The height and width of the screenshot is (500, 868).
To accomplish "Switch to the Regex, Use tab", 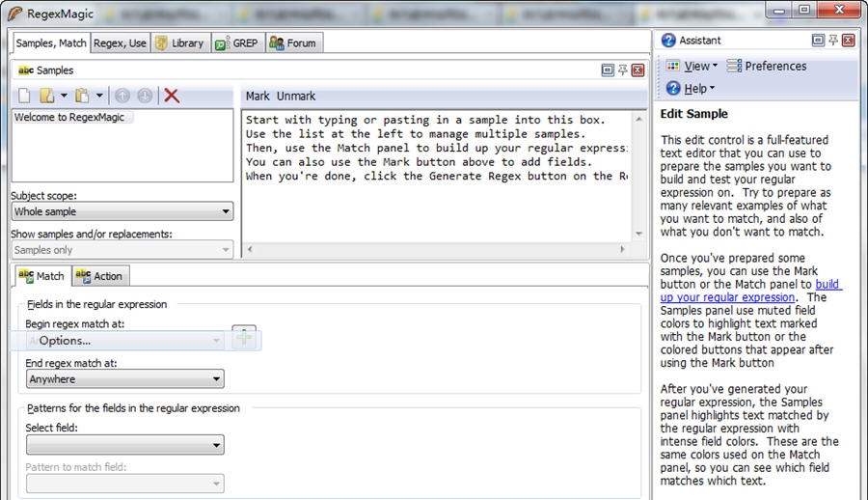I will tap(121, 42).
